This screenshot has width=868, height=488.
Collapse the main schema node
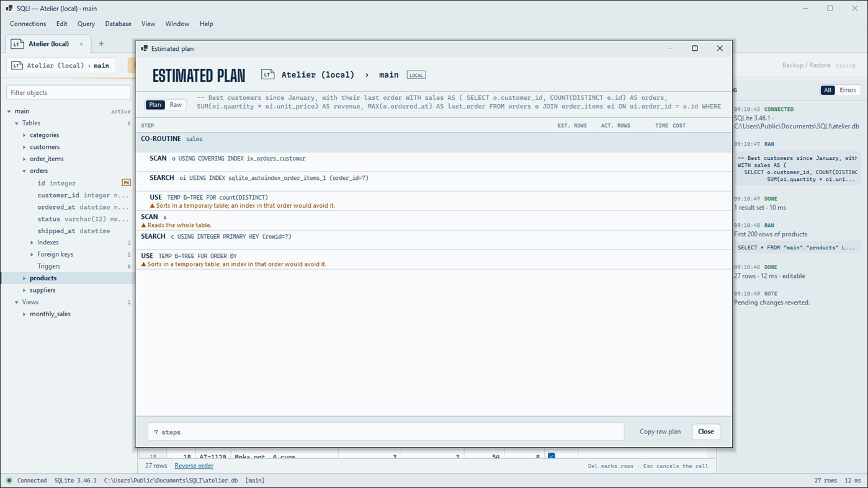pos(9,112)
